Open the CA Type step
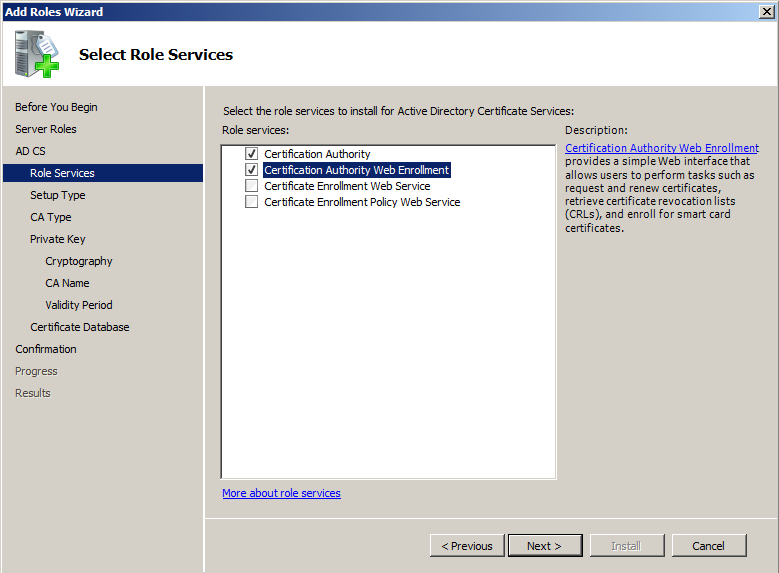Viewport: 779px width, 573px height. click(x=50, y=217)
